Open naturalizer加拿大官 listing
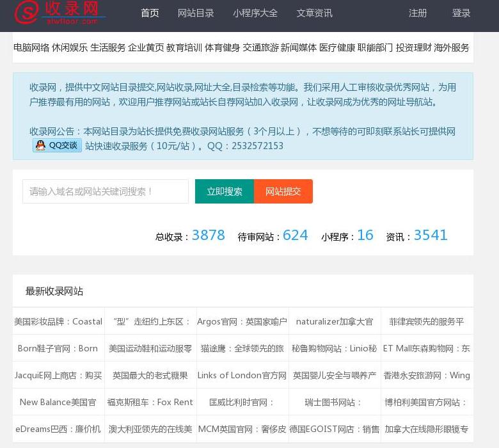 coord(335,321)
